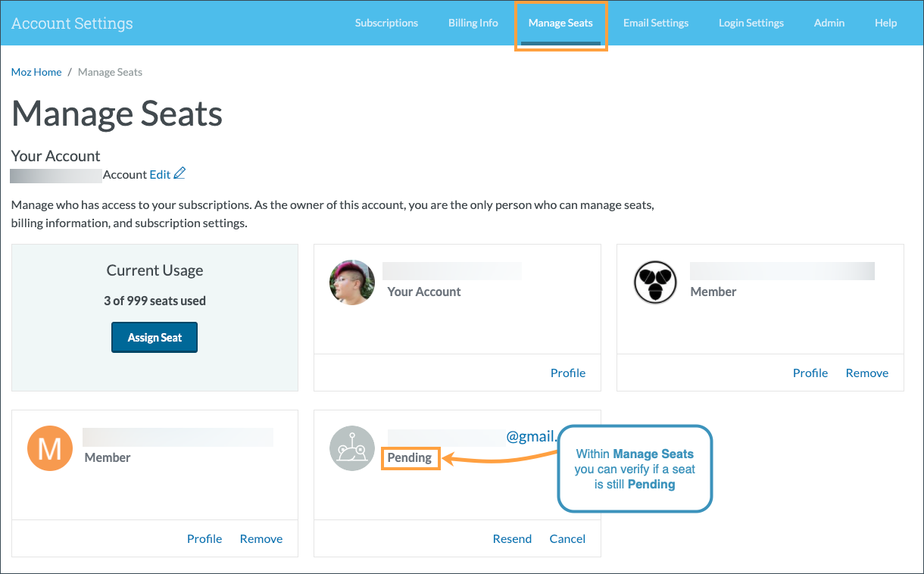Open the Admin tab
This screenshot has height=574, width=924.
point(829,23)
